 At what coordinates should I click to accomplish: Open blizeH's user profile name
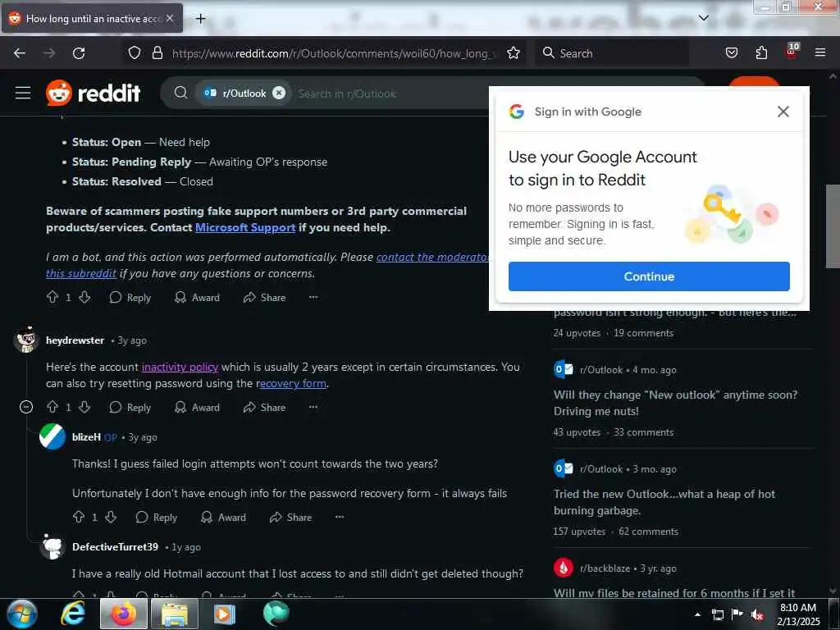click(x=86, y=437)
